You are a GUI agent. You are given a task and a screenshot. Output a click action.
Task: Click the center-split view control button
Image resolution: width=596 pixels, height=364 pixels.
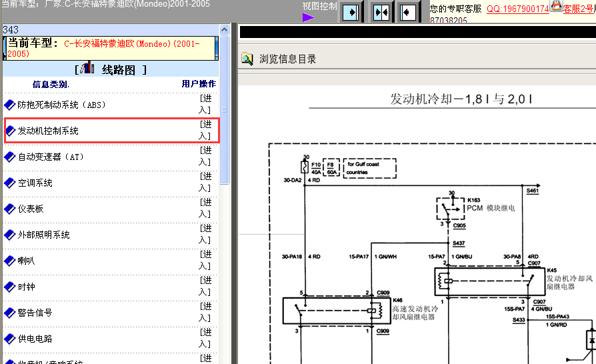tap(381, 13)
